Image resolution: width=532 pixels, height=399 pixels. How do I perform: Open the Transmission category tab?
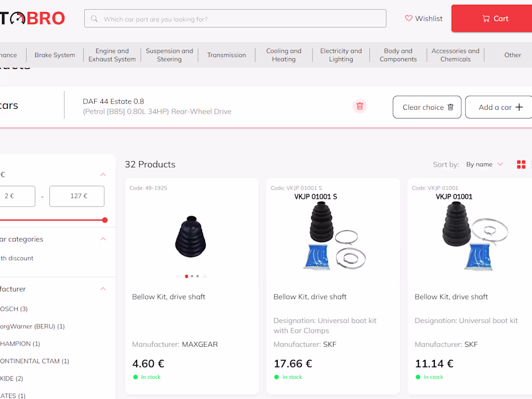[226, 55]
